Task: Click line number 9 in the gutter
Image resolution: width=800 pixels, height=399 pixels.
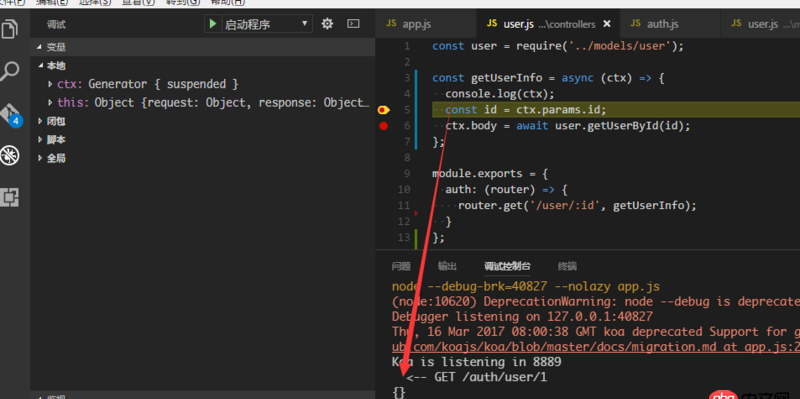Action: [x=407, y=173]
